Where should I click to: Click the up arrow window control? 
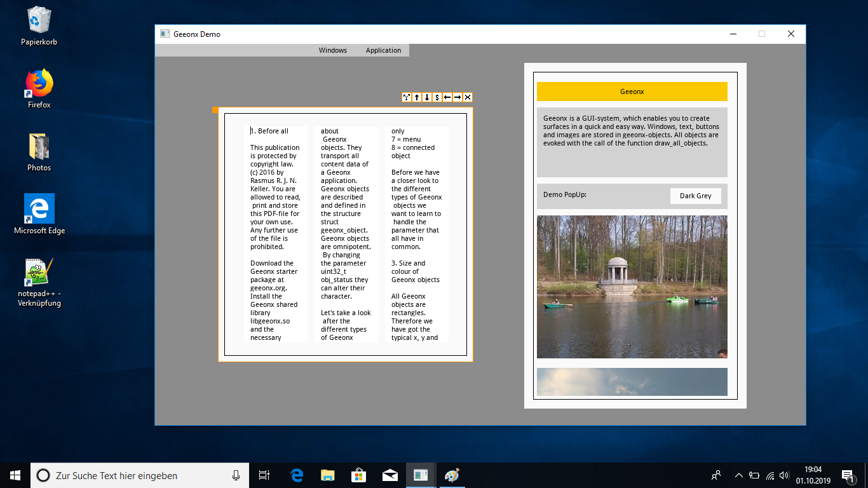point(417,97)
